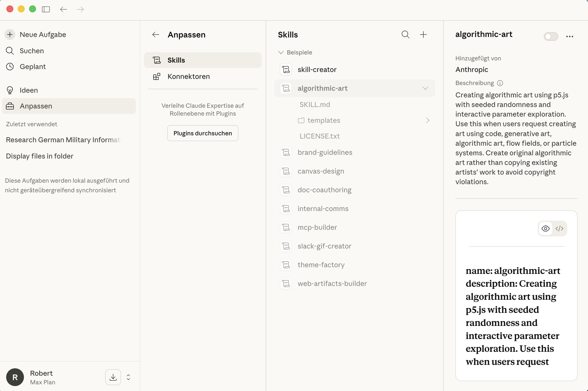Open the Geplant clock icon in sidebar
588x391 pixels.
click(x=10, y=66)
